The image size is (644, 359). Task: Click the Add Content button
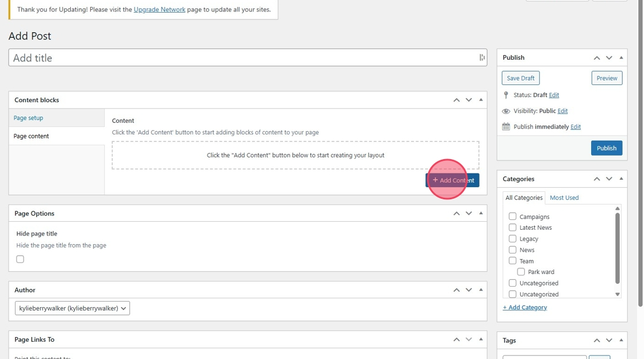coord(453,180)
